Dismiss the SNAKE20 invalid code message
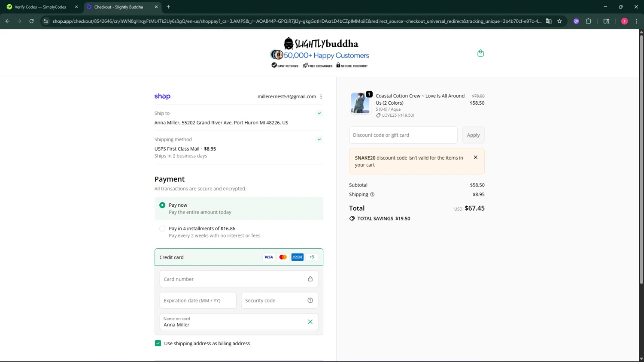644x362 pixels. pos(475,157)
